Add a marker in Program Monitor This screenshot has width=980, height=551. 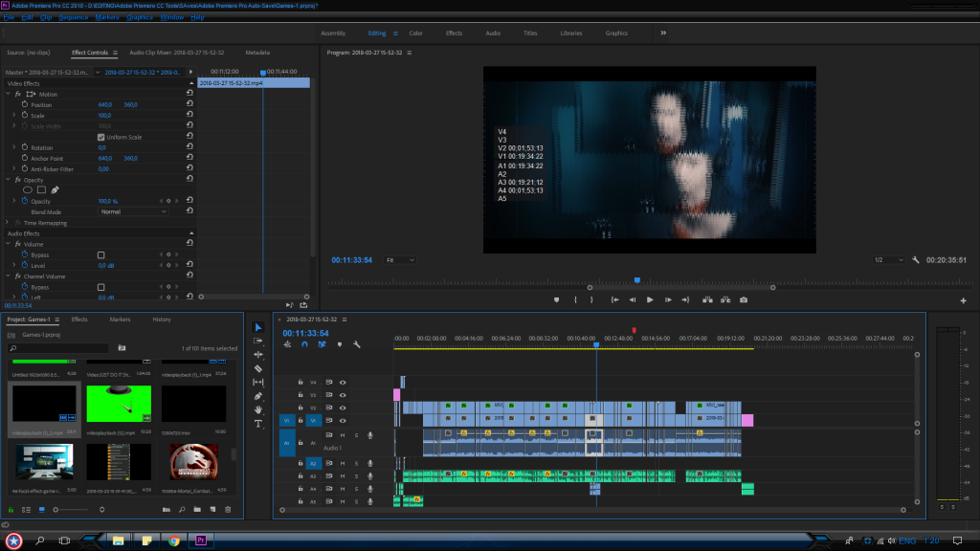(x=556, y=299)
